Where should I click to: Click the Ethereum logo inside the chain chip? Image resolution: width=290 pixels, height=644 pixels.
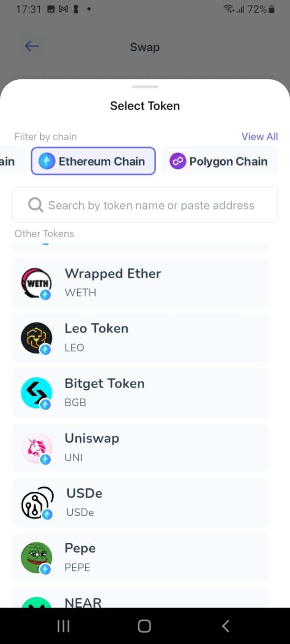pyautogui.click(x=47, y=161)
